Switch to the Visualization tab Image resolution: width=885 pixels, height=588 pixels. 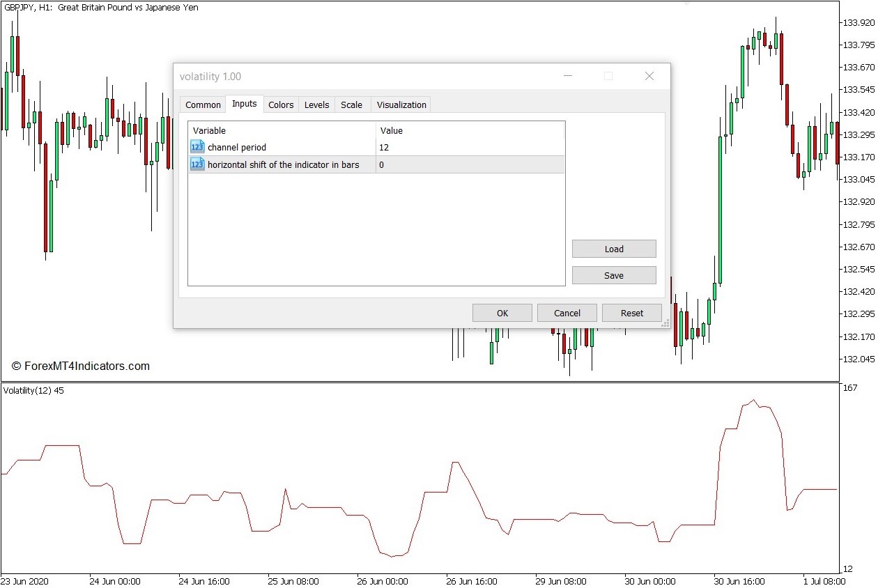[401, 105]
